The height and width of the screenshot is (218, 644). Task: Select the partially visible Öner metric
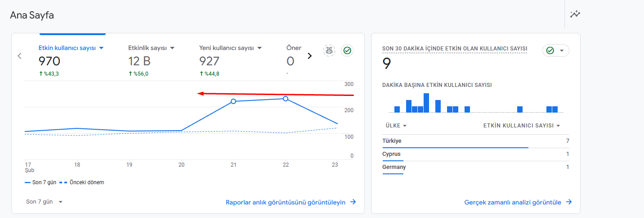click(294, 48)
